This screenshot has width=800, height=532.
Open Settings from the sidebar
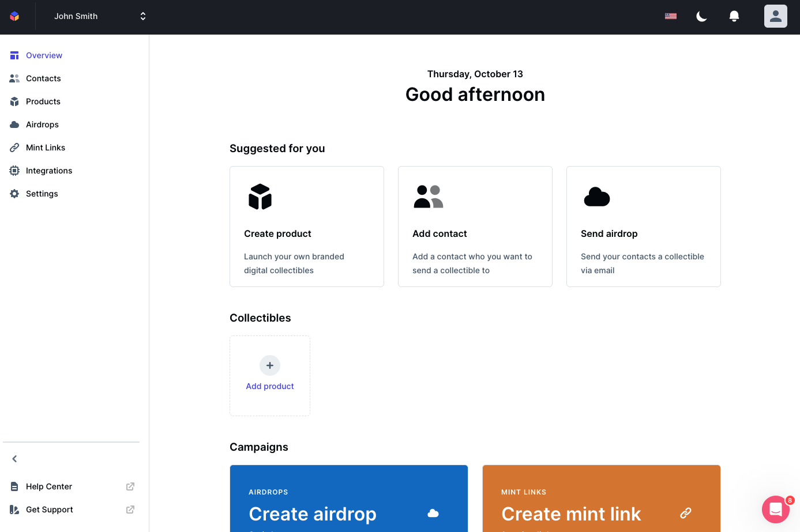tap(42, 193)
